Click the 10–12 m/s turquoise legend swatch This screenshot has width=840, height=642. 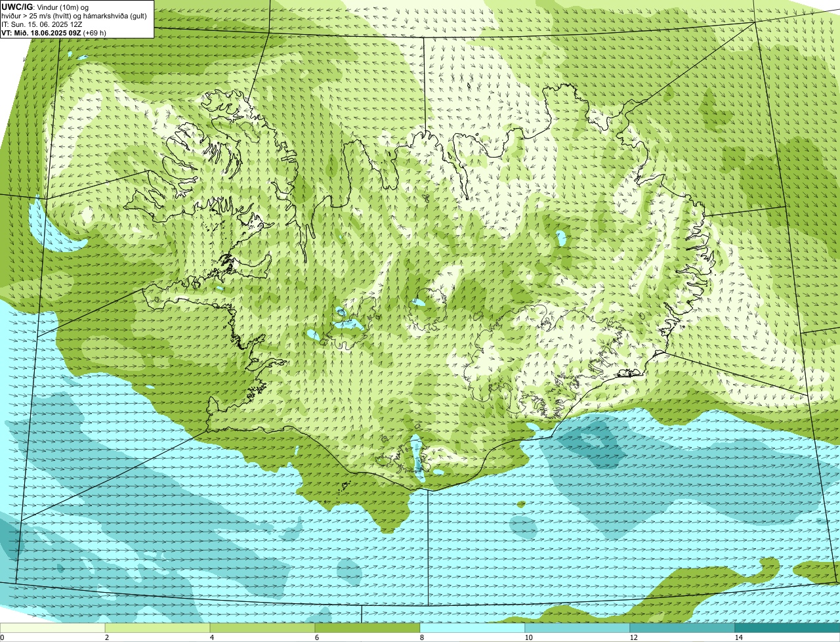(577, 628)
